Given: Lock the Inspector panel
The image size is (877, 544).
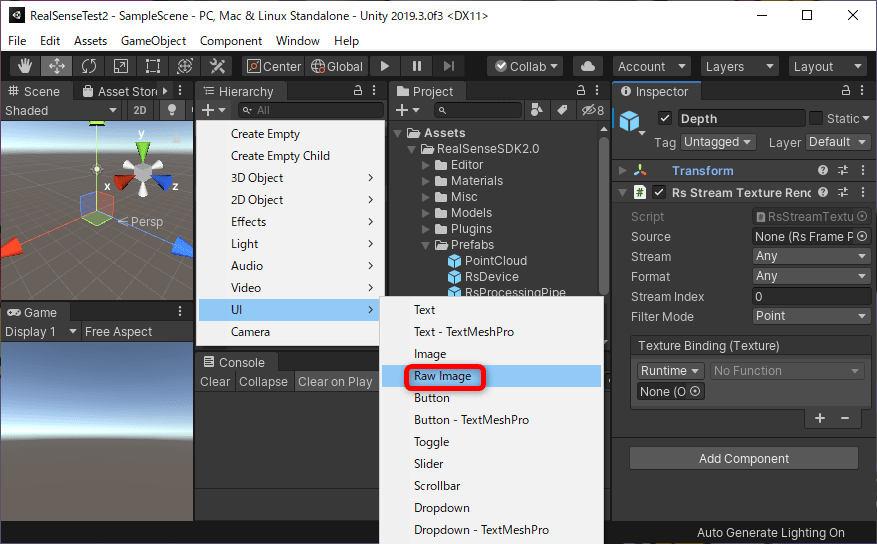Looking at the screenshot, I should tap(846, 91).
